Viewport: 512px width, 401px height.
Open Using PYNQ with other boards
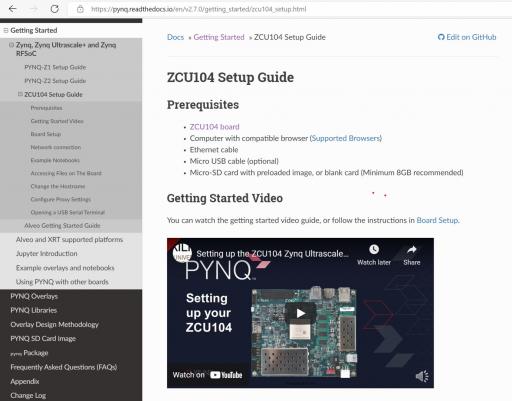click(x=62, y=282)
